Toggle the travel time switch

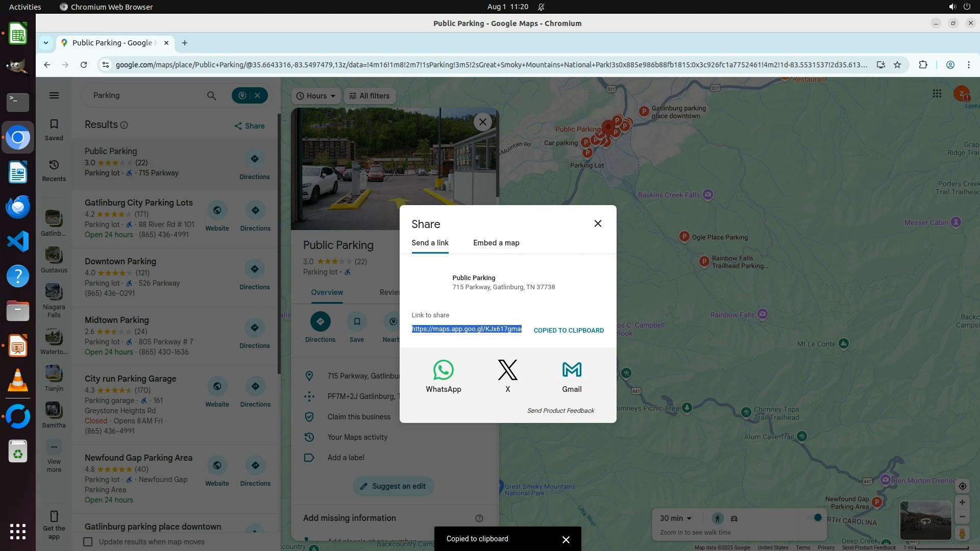(815, 518)
